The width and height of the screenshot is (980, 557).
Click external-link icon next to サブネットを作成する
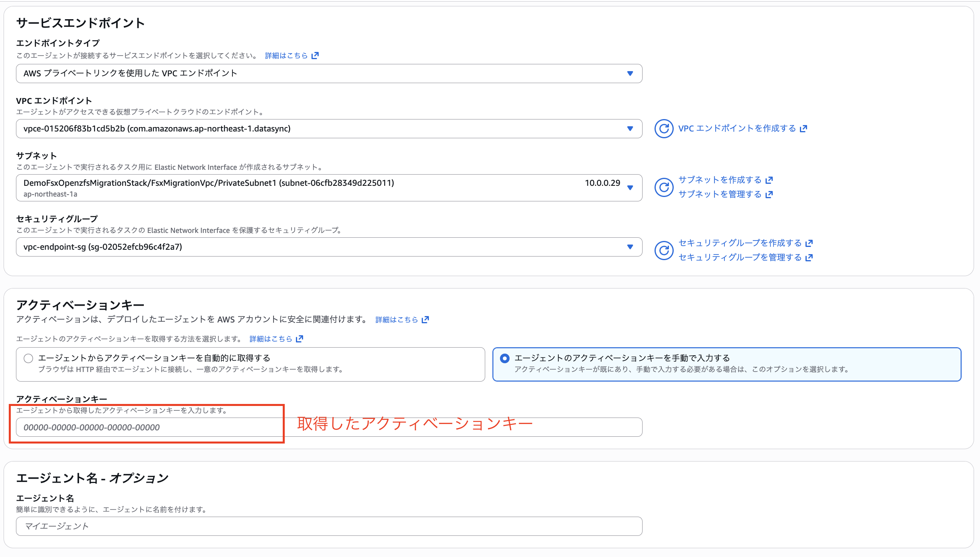pyautogui.click(x=769, y=180)
